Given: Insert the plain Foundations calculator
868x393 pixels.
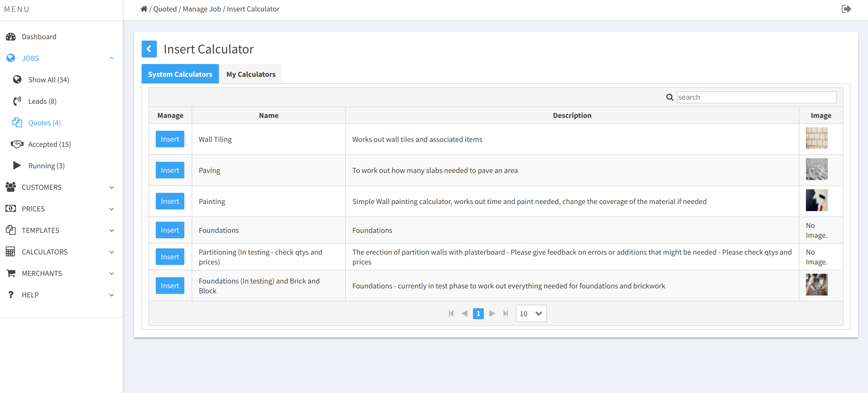Looking at the screenshot, I should click(170, 230).
